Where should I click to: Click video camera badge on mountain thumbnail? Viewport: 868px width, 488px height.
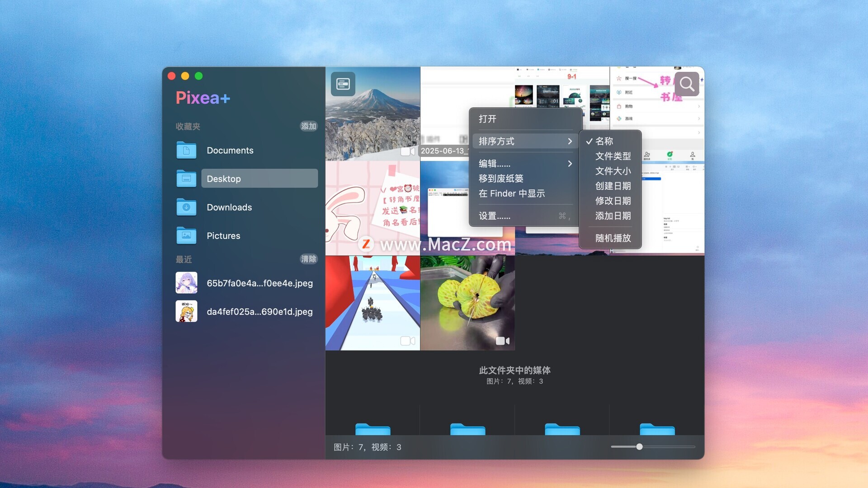[x=408, y=152]
